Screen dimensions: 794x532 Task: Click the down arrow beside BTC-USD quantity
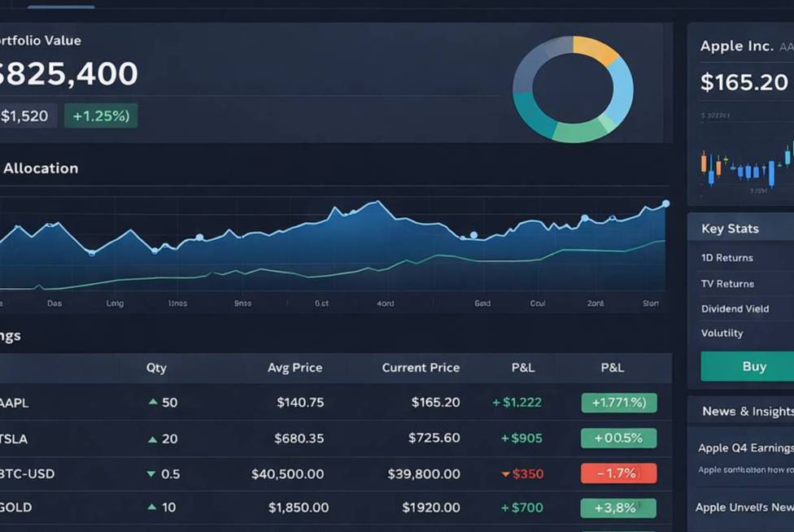click(x=151, y=474)
